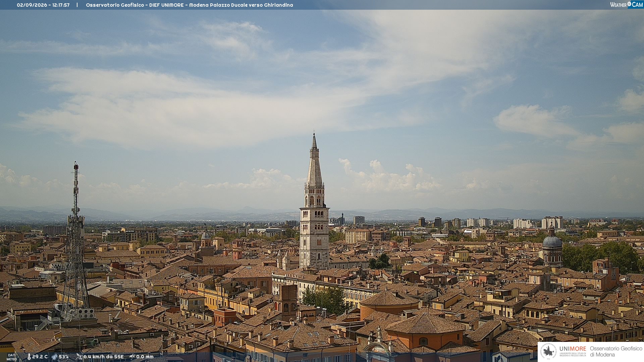
Task: Click the humidity water drops icon
Action: [54, 357]
